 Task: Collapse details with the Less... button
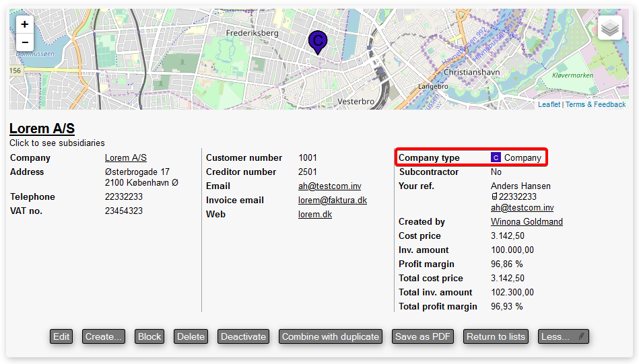563,336
